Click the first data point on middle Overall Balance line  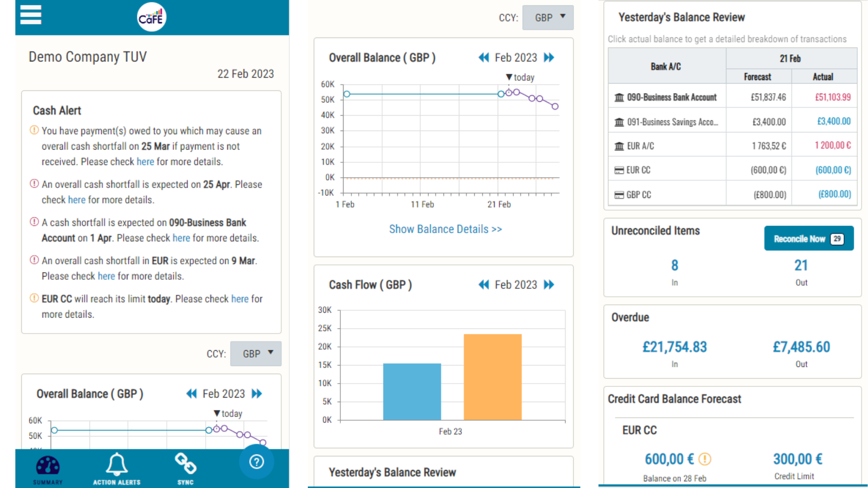tap(347, 94)
